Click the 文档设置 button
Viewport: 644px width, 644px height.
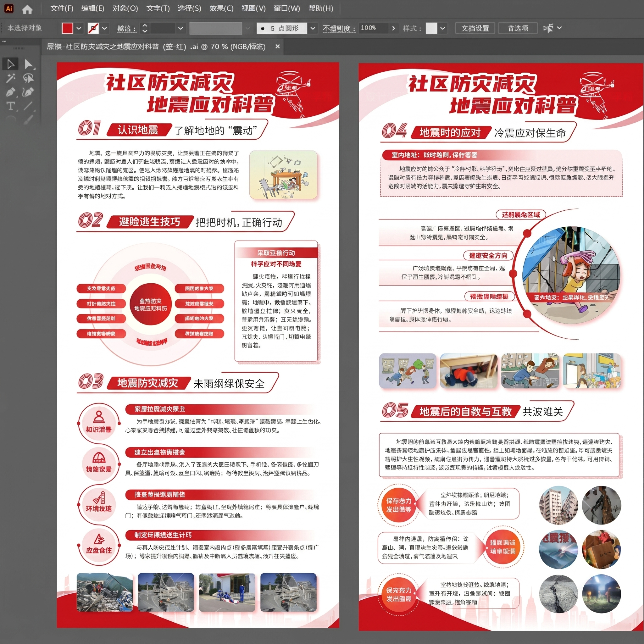click(475, 28)
